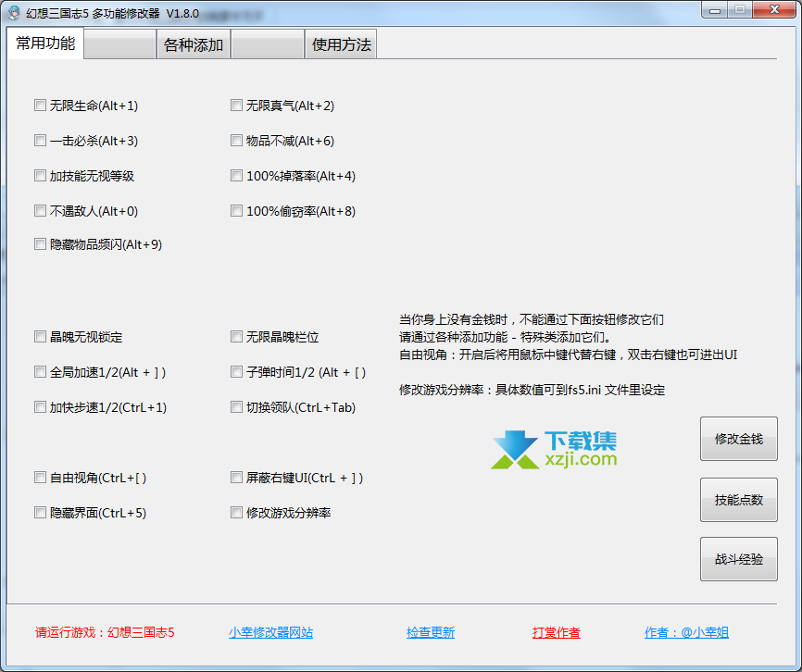Image resolution: width=802 pixels, height=672 pixels.
Task: Toggle 物品不减(Alt+6) option
Action: click(236, 141)
